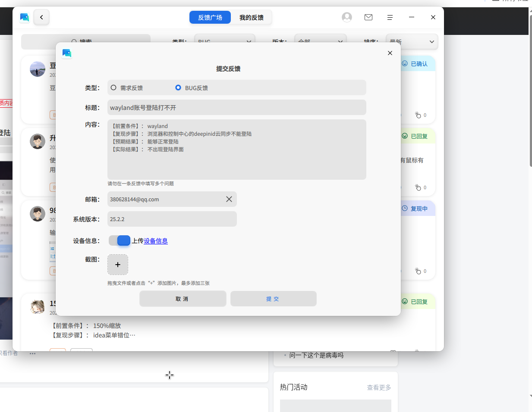Viewport: 532px width, 412px height.
Task: Select the BUG反馈 radio option
Action: (x=178, y=87)
